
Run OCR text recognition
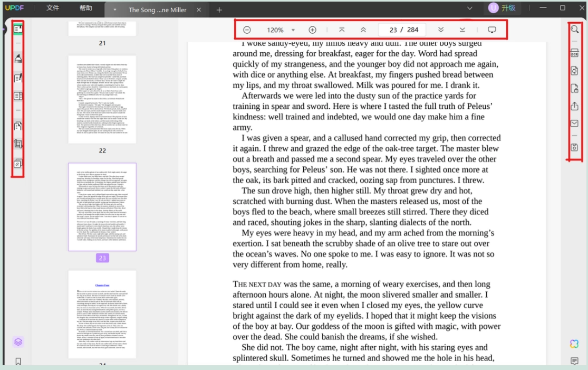click(x=574, y=53)
